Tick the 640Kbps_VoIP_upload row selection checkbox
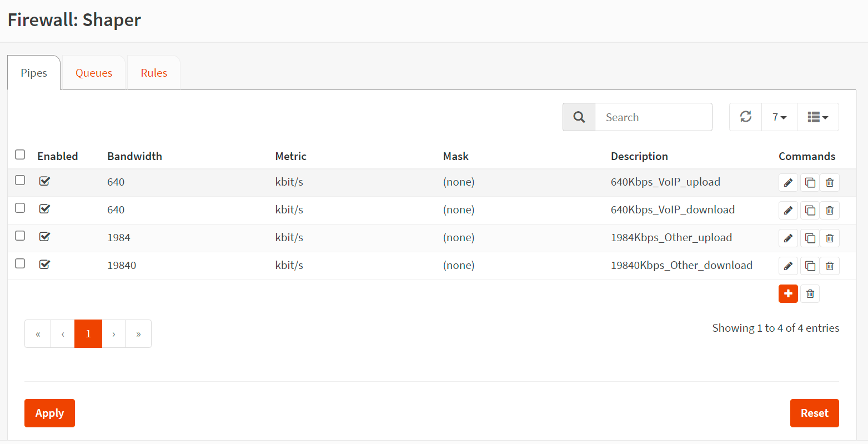The image size is (868, 444). pyautogui.click(x=20, y=180)
